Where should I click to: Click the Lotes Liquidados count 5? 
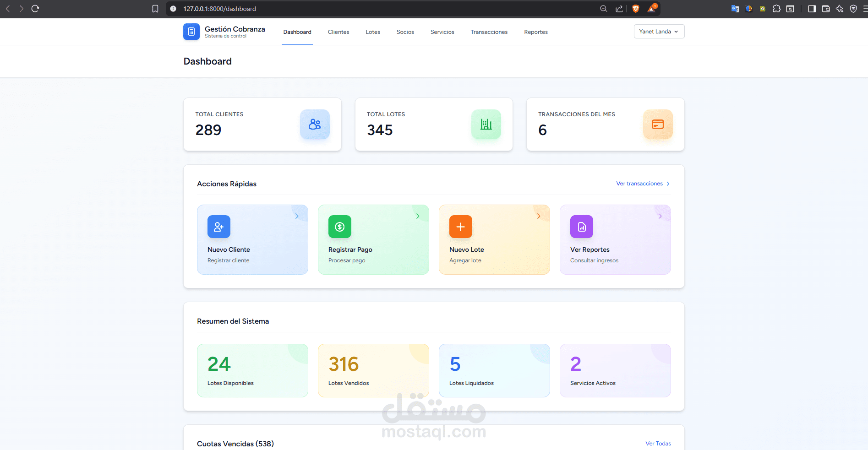455,364
